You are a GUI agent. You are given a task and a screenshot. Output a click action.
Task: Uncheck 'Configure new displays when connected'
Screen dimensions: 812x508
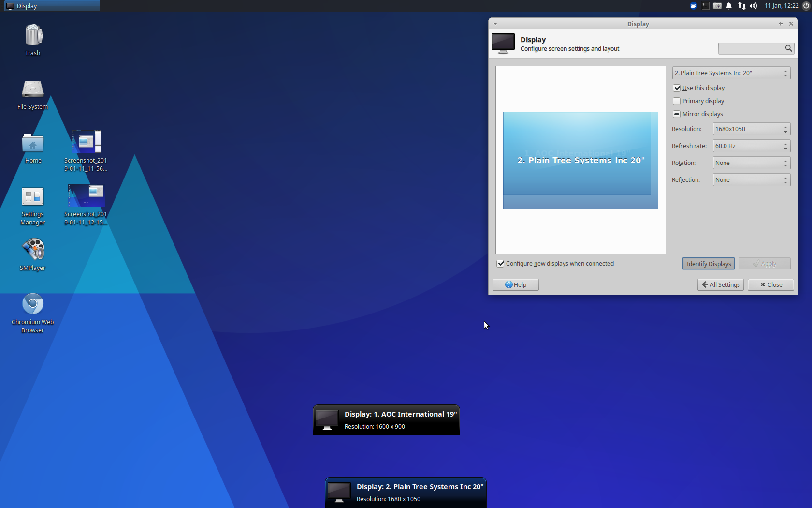tap(501, 264)
